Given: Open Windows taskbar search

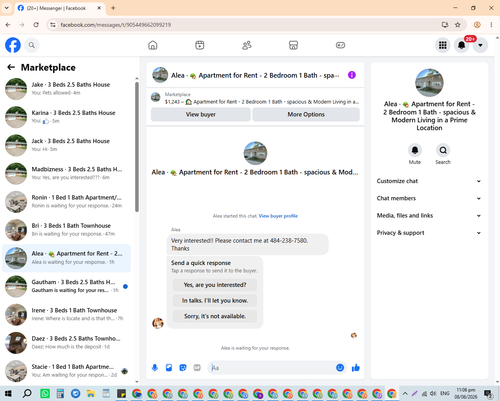Looking at the screenshot, I should (x=27, y=394).
